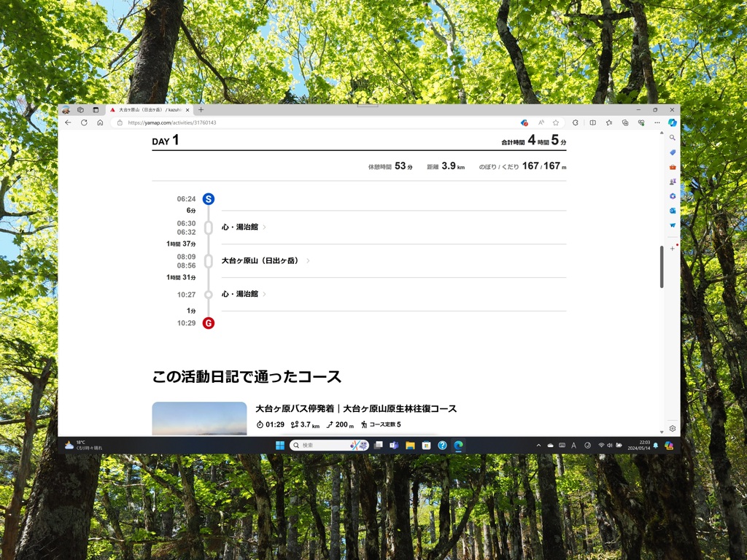The width and height of the screenshot is (747, 560).
Task: Open the Tools briefcase icon in the sidebar
Action: [x=673, y=167]
